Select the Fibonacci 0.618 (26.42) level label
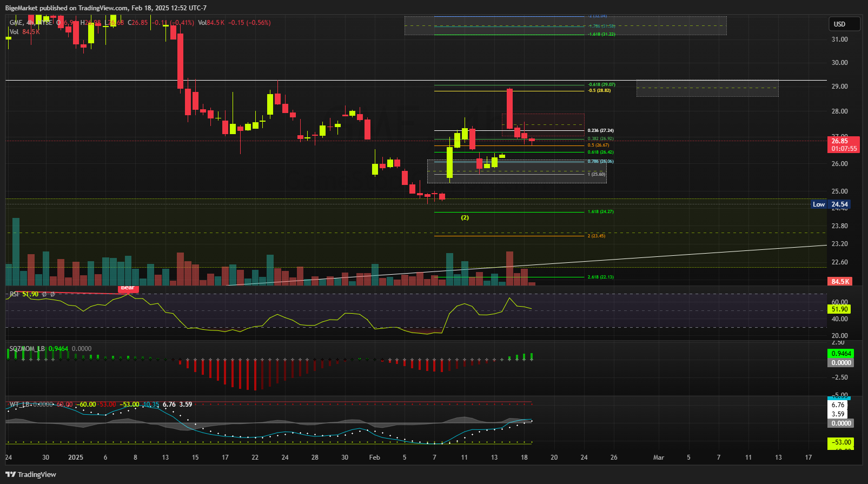 coord(600,152)
